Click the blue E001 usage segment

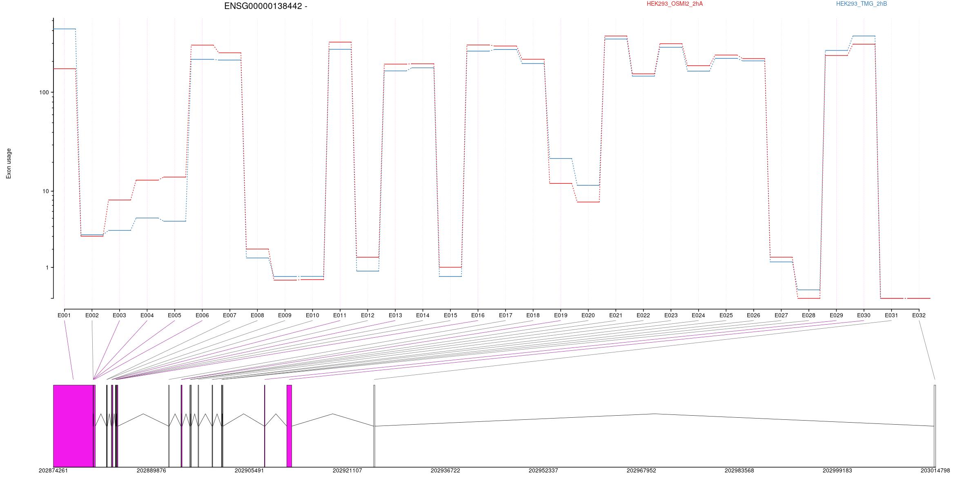tap(65, 29)
